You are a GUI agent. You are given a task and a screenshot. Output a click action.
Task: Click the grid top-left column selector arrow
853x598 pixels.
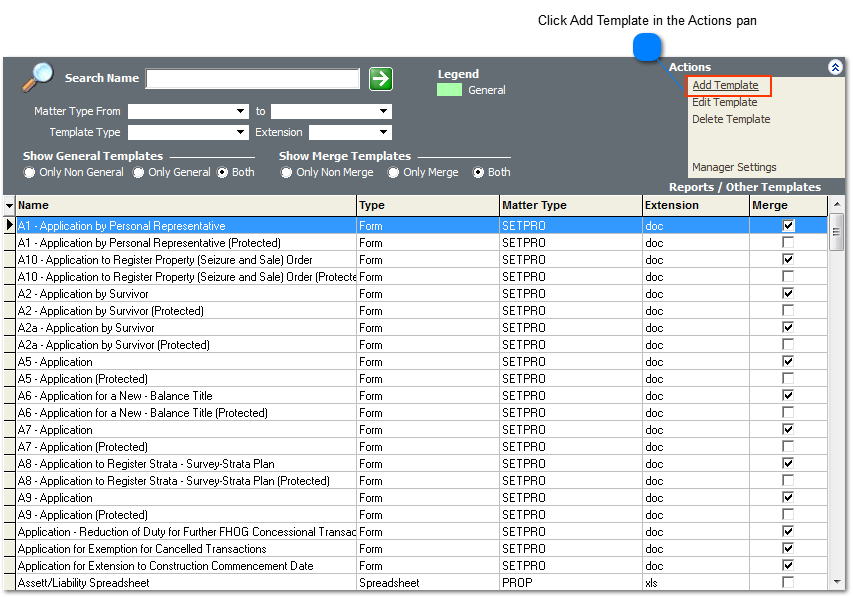click(x=9, y=205)
